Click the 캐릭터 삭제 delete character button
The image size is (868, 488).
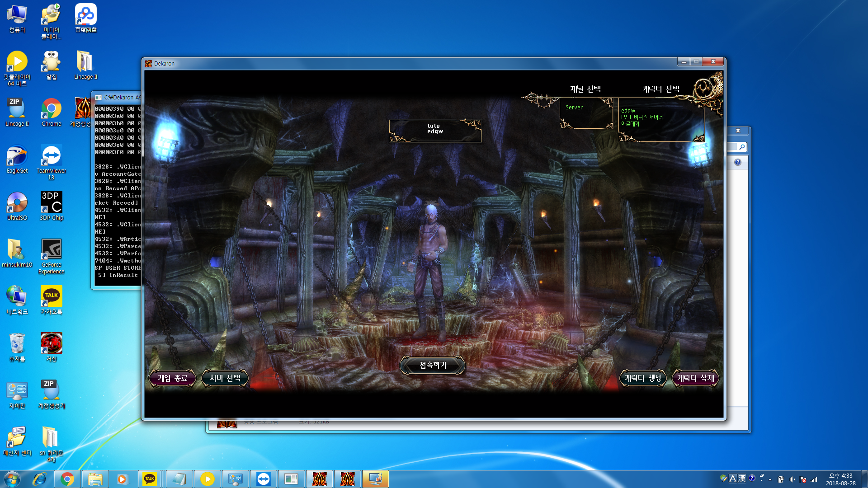tap(695, 378)
